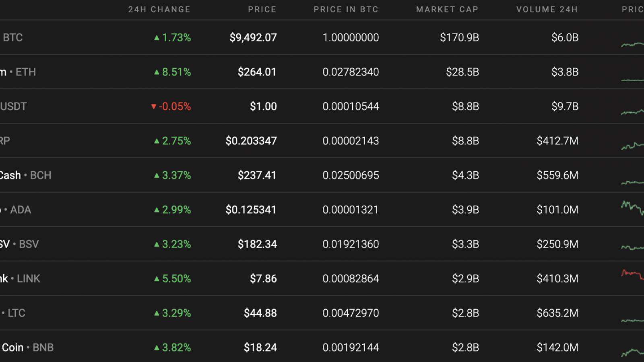Image resolution: width=644 pixels, height=362 pixels.
Task: Click the green up arrow beside 3.82%
Action: (157, 348)
